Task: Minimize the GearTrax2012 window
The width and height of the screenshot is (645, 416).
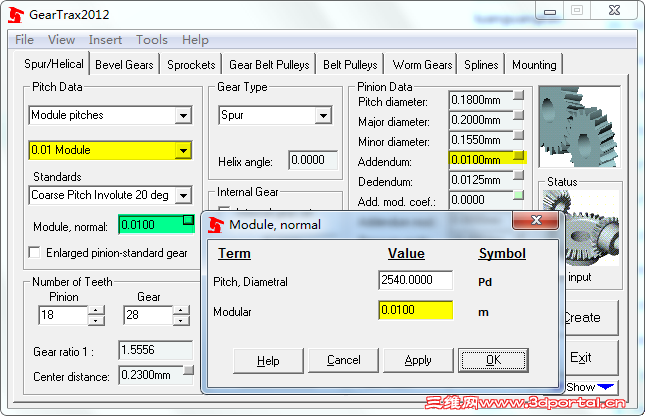Action: [550, 11]
